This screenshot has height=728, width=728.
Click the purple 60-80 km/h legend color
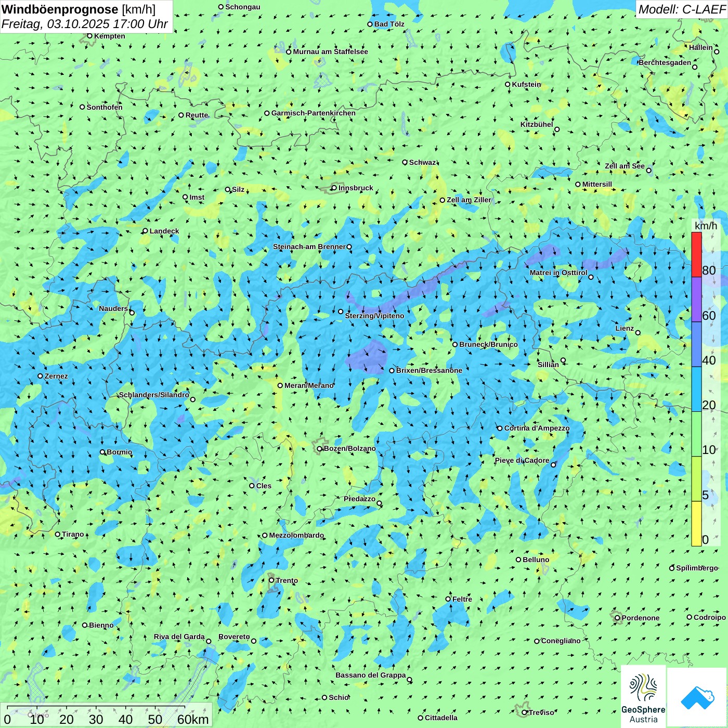696,300
